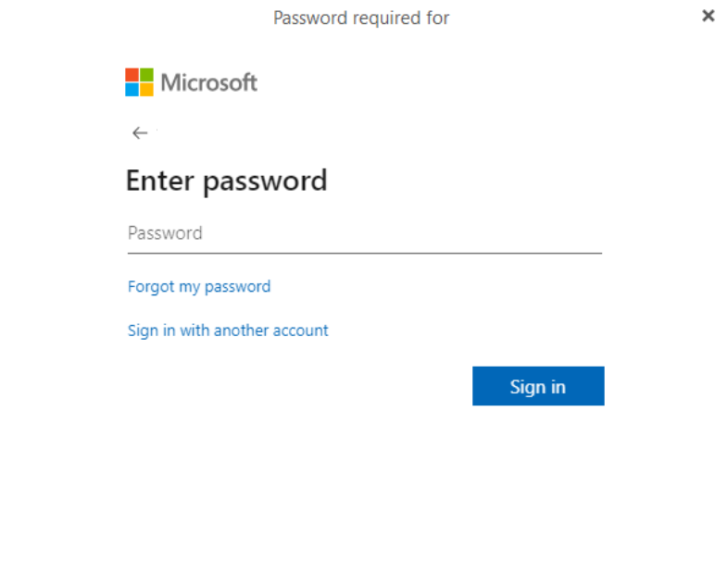This screenshot has width=728, height=561.
Task: Return to the previous sign-in step
Action: 140,133
